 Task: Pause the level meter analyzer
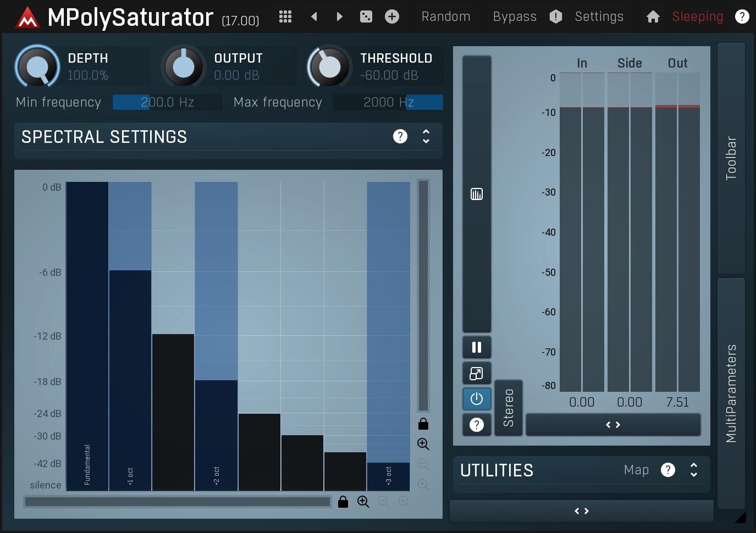pyautogui.click(x=476, y=347)
